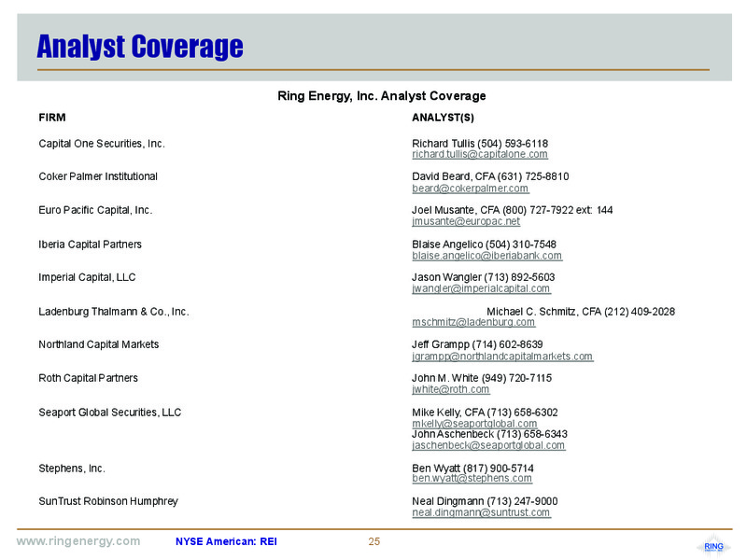The image size is (747, 560).
Task: Select Ladenburg Thalmann & Co., Inc. firm
Action: pyautogui.click(x=114, y=312)
